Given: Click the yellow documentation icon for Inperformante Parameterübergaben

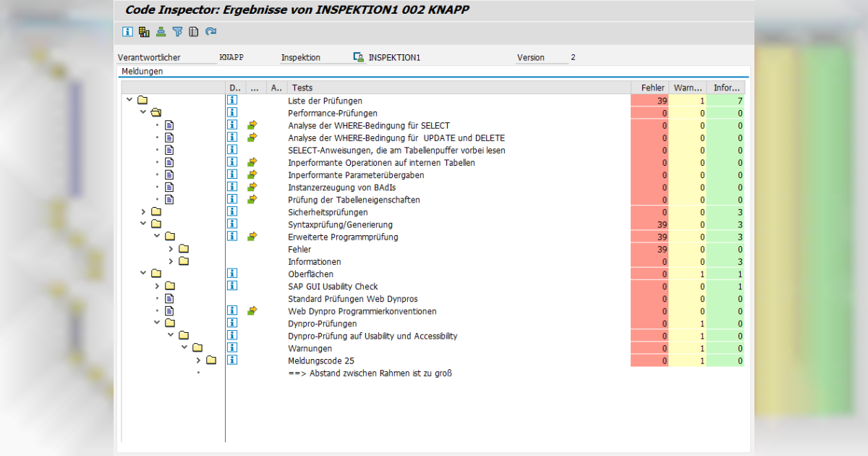Looking at the screenshot, I should point(252,174).
